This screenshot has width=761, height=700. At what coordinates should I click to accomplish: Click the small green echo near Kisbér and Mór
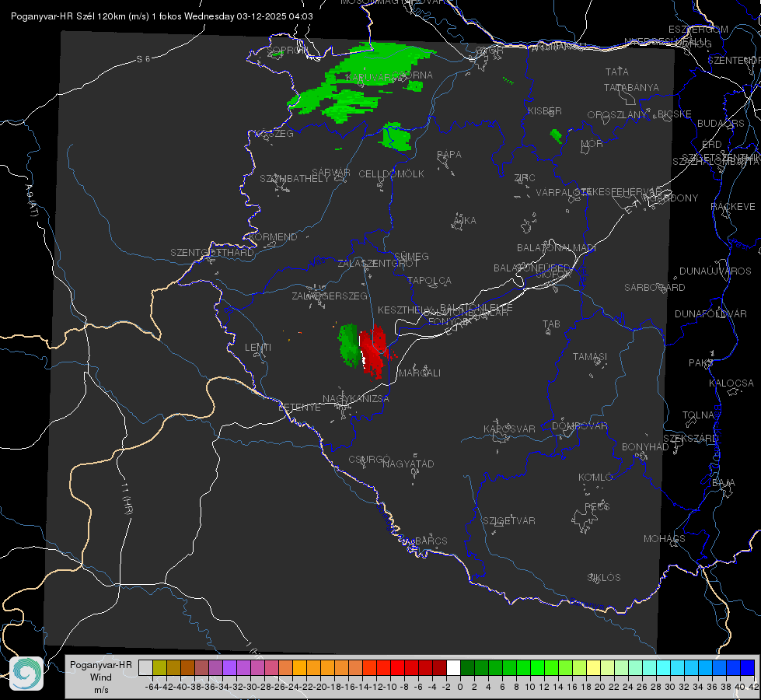click(x=557, y=136)
